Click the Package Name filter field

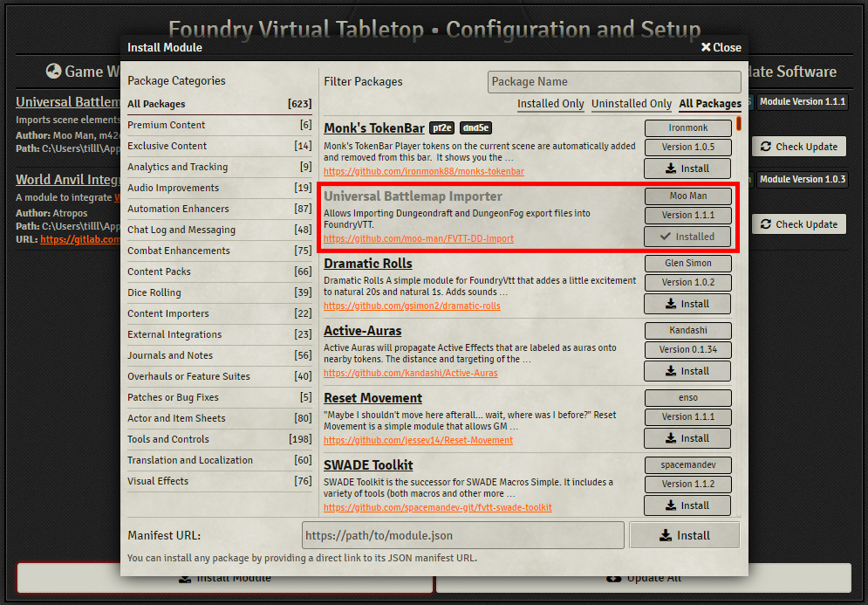point(614,82)
